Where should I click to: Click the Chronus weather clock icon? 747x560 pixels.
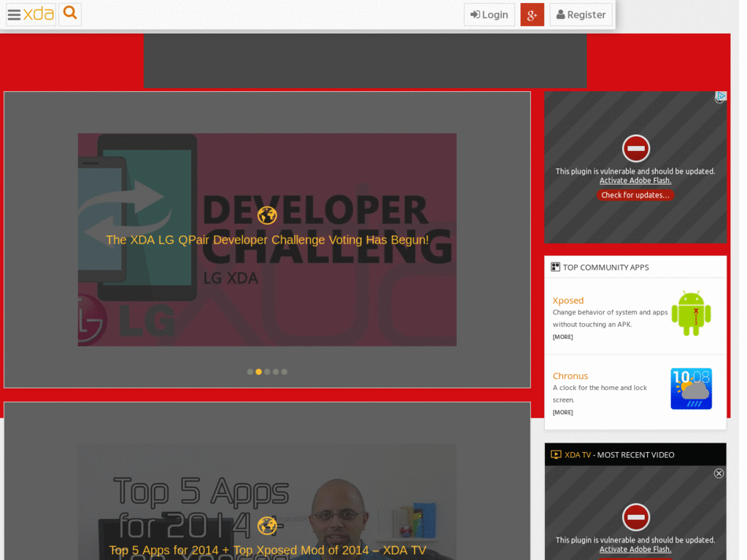tap(692, 389)
